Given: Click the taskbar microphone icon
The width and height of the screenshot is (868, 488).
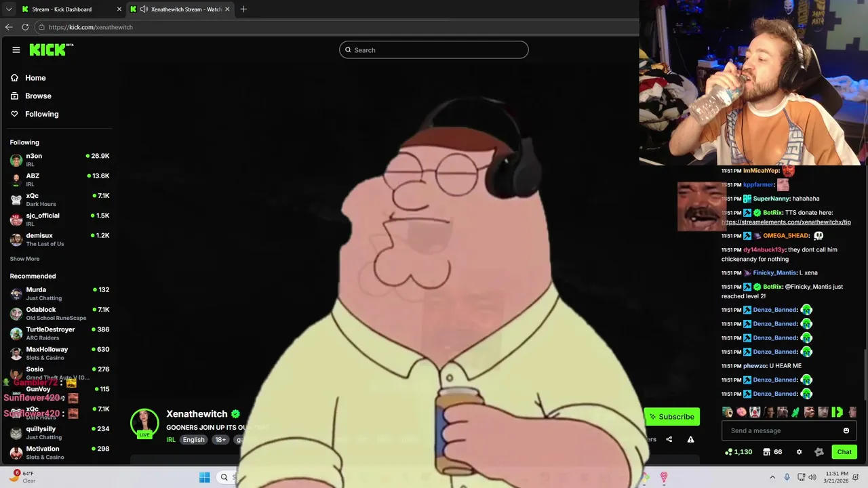Looking at the screenshot, I should coord(787,477).
